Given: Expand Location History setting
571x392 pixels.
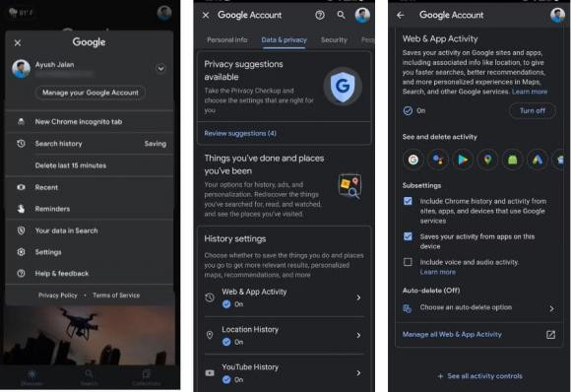Looking at the screenshot, I should [x=285, y=335].
